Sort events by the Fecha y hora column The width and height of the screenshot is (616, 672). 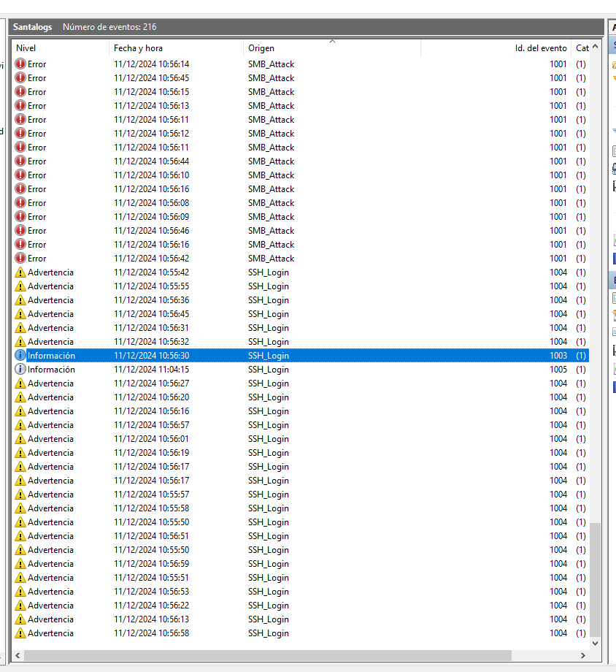pyautogui.click(x=176, y=48)
